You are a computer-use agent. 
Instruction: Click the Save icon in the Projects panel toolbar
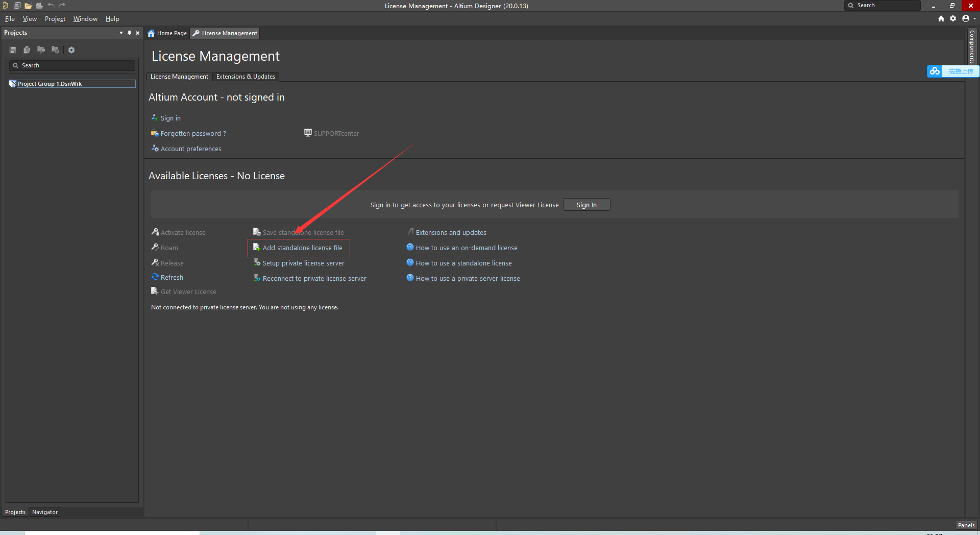13,50
